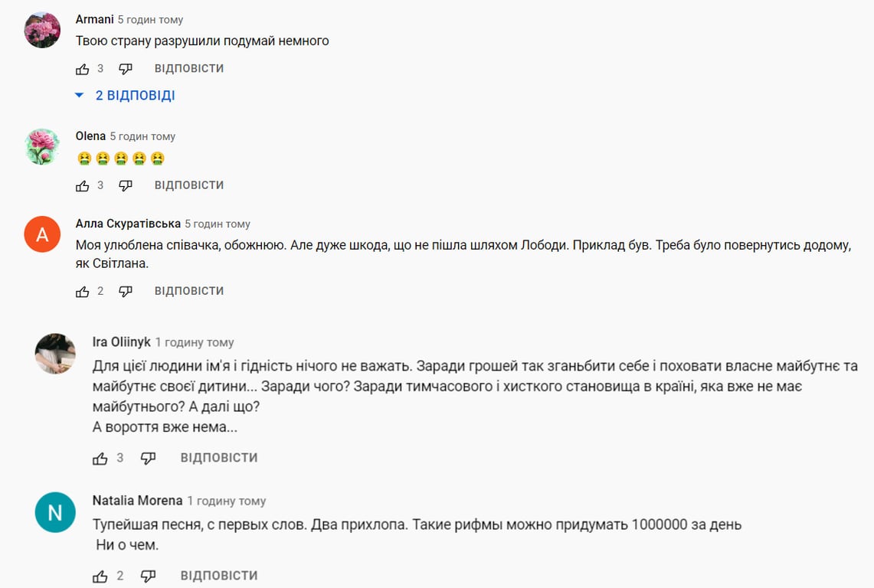Like Olena's emoji comment
Viewport: 874px width, 588px height.
pyautogui.click(x=83, y=185)
